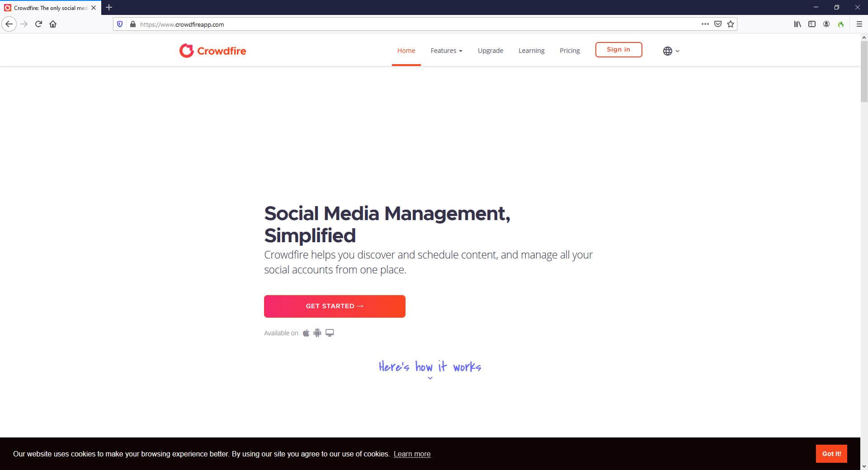This screenshot has height=470, width=868.
Task: Minimize the Firefox window
Action: click(x=816, y=7)
